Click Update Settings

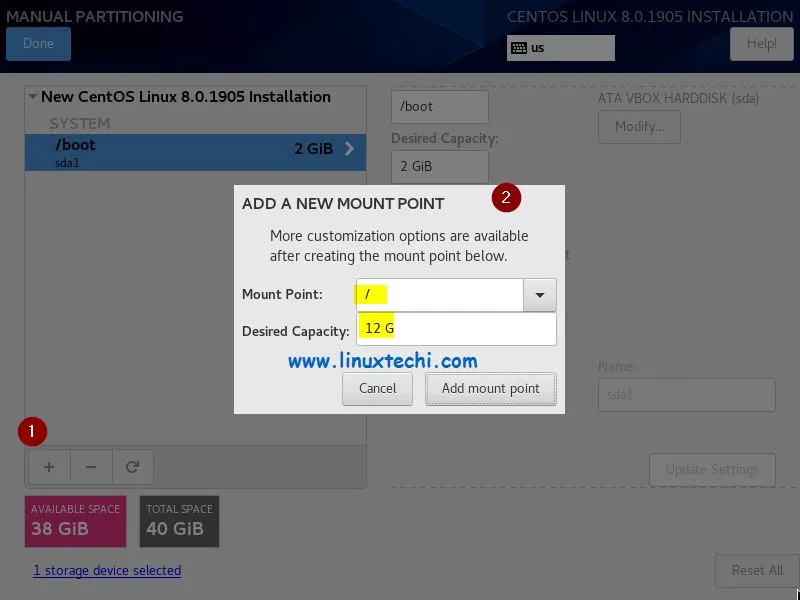click(712, 469)
